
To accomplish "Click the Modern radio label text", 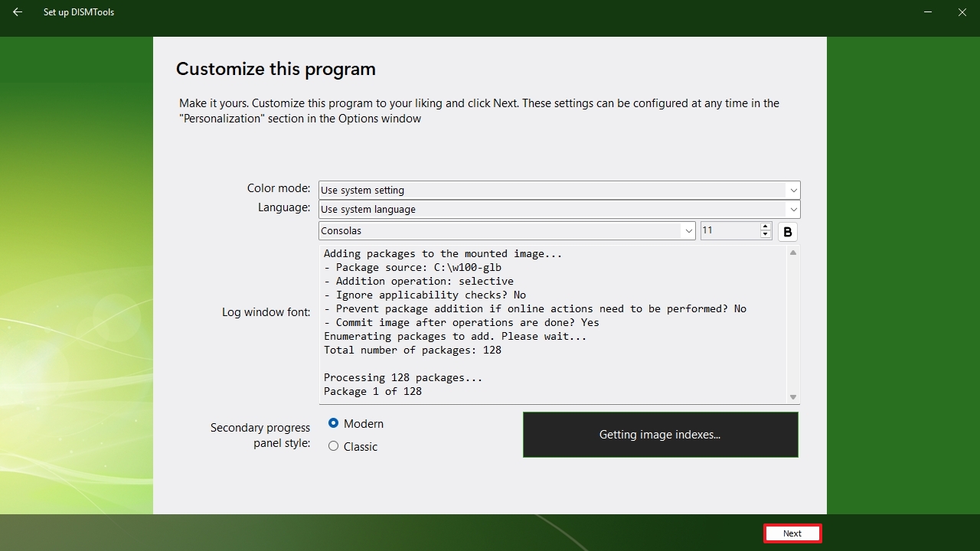I will tap(364, 424).
